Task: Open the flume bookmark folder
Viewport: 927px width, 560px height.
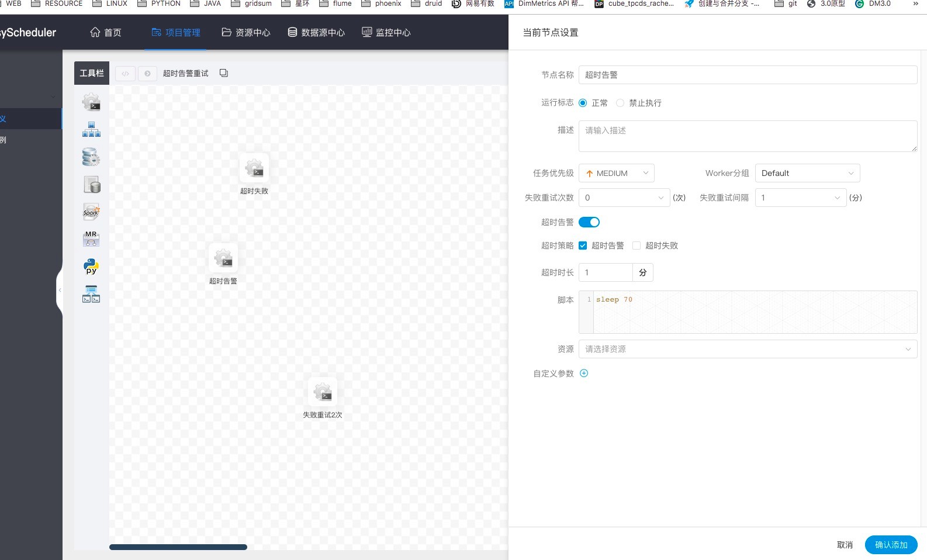Action: (335, 4)
